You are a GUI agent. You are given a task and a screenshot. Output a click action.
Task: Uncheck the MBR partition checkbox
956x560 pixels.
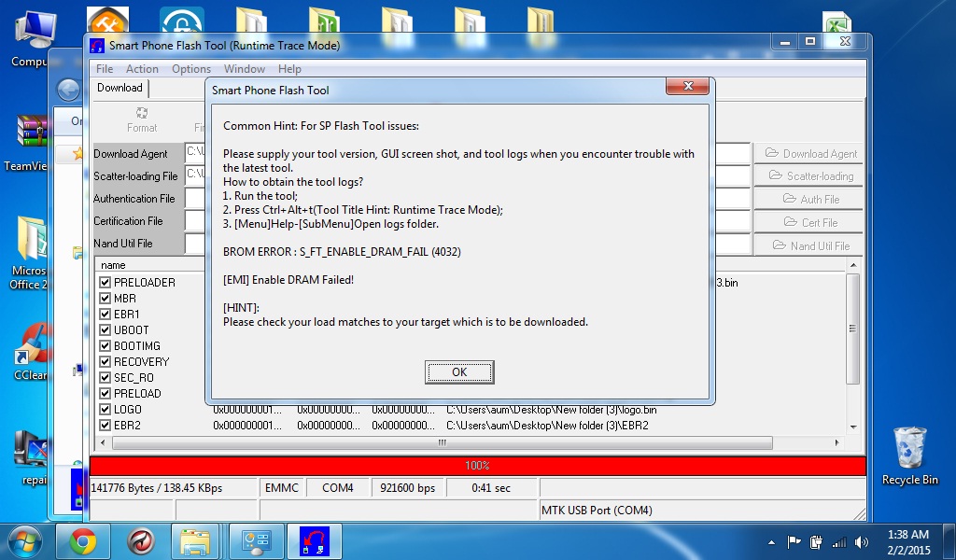pyautogui.click(x=105, y=298)
